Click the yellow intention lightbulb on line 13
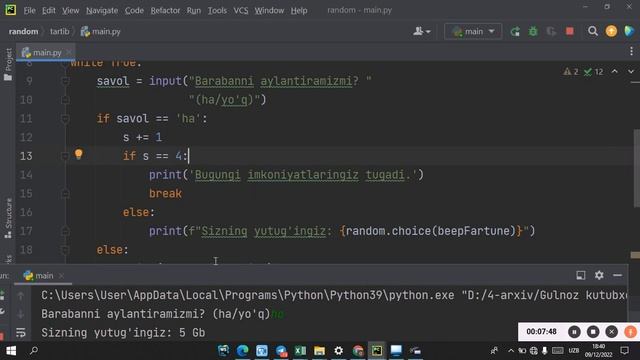The width and height of the screenshot is (640, 360). (x=79, y=154)
